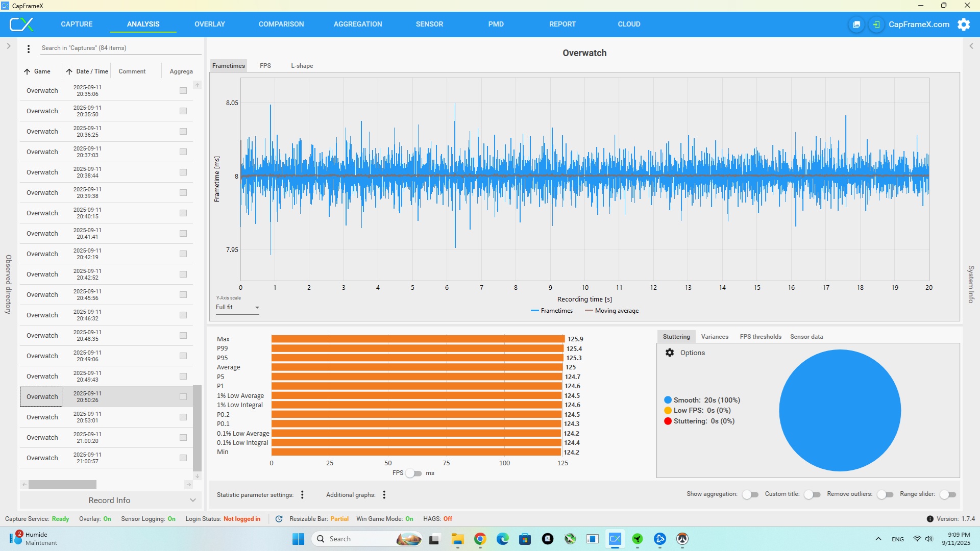Open Stuttering Options gear icon

tap(670, 353)
